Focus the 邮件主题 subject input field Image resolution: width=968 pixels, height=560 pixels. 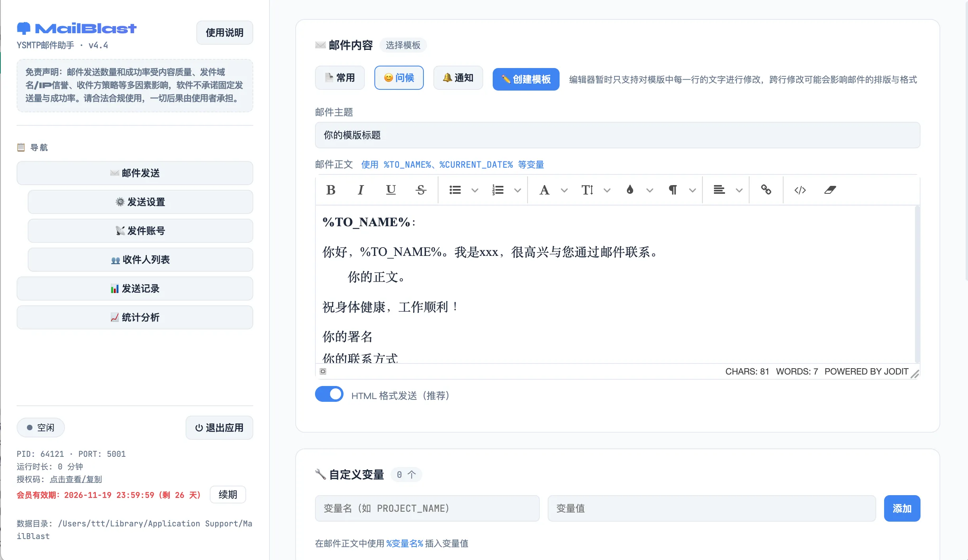pyautogui.click(x=617, y=135)
